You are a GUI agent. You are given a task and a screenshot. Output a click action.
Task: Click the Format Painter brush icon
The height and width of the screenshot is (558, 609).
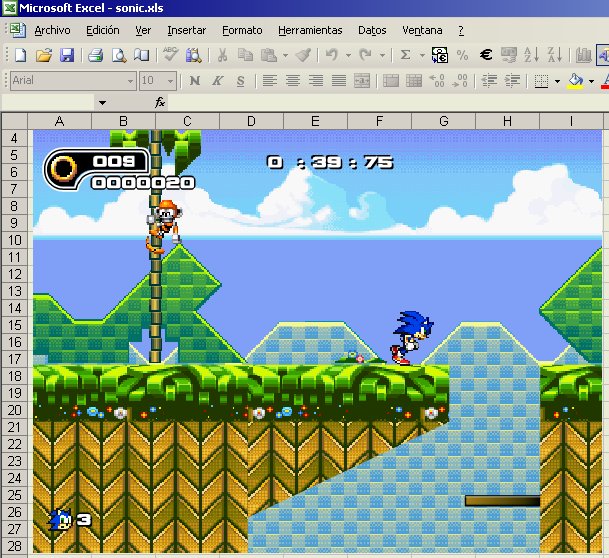(x=303, y=55)
